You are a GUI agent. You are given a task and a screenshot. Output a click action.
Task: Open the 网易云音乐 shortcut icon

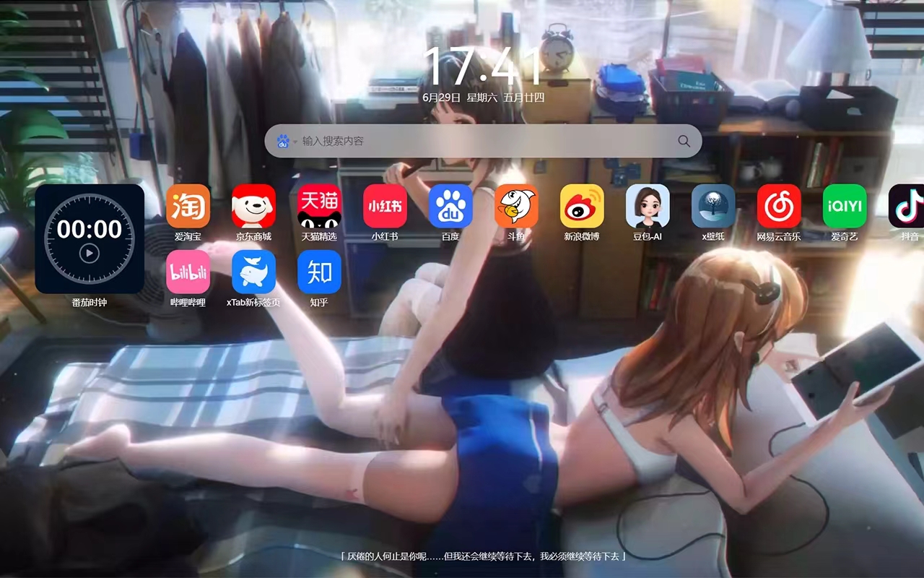[779, 206]
